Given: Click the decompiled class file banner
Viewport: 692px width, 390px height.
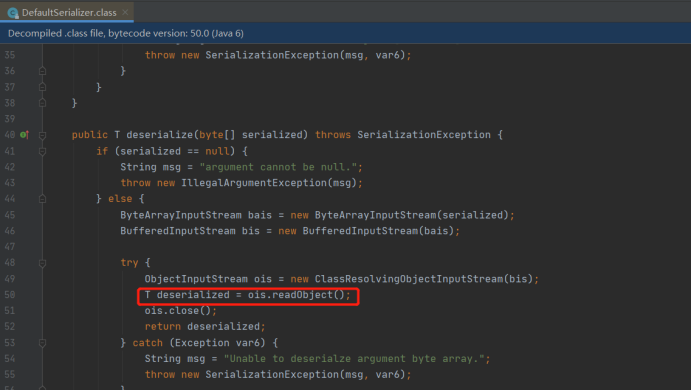Looking at the screenshot, I should pyautogui.click(x=345, y=33).
